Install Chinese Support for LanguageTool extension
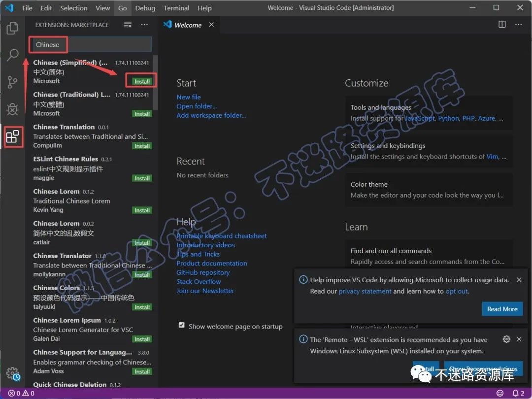 (x=142, y=372)
